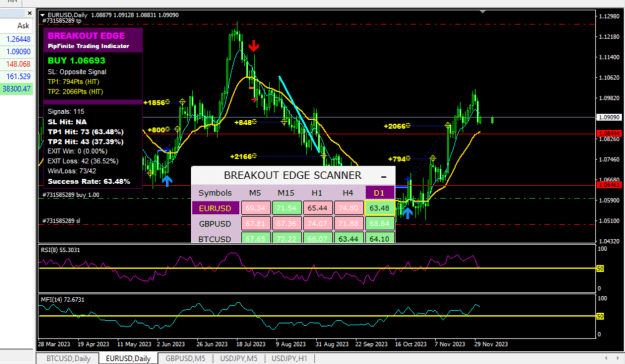This screenshot has height=364, width=625.
Task: Click the BREAKOUT EDGE indicator title
Action: tap(86, 36)
